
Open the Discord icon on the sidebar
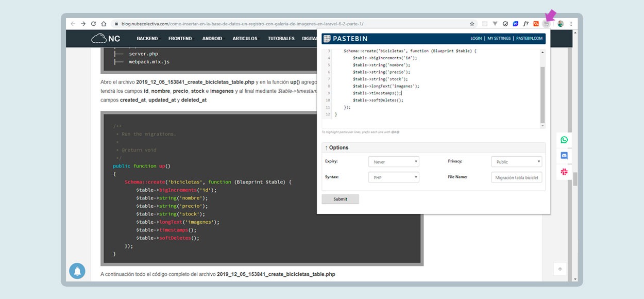(564, 155)
